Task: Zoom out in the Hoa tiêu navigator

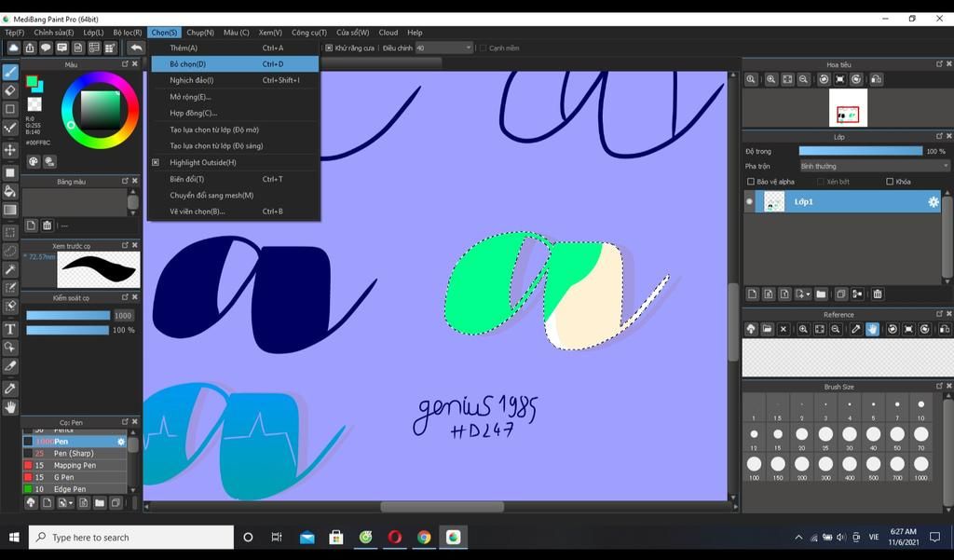Action: click(804, 79)
